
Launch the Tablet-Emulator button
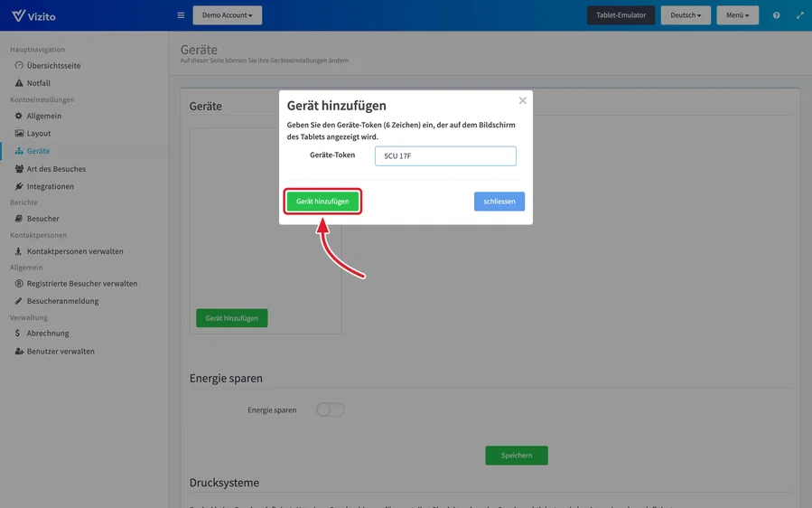(621, 15)
